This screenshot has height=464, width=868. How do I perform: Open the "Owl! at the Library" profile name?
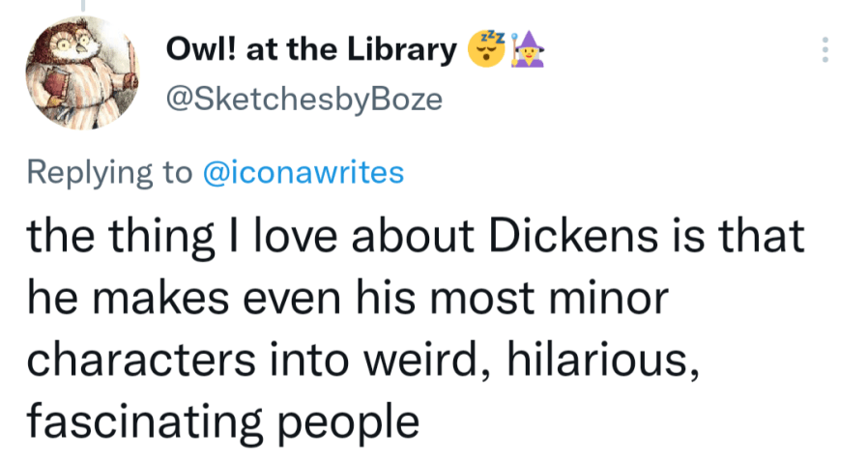[x=311, y=51]
